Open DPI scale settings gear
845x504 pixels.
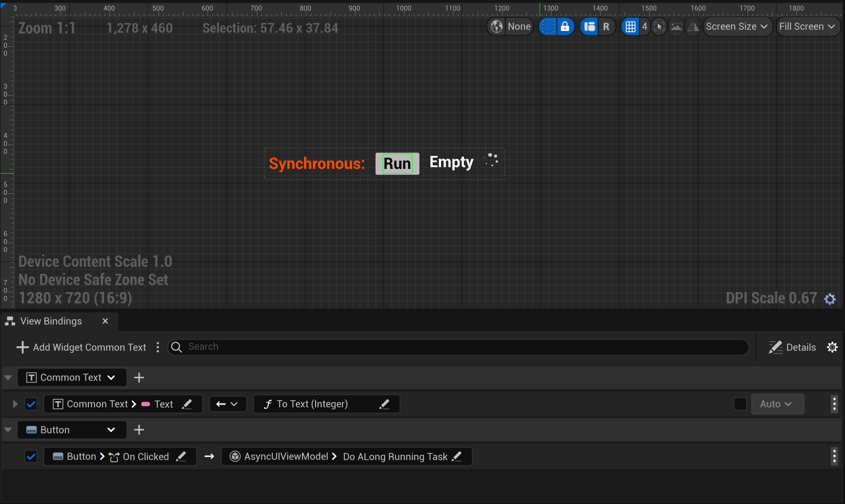(830, 299)
